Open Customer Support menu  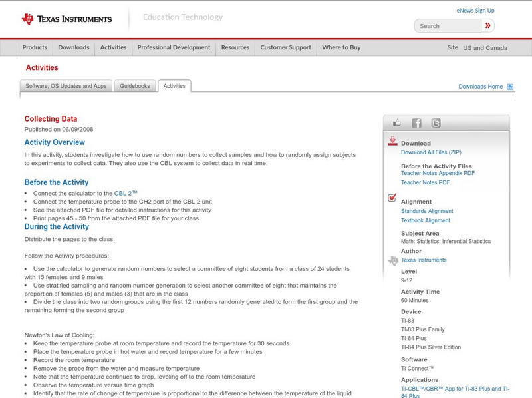[286, 47]
